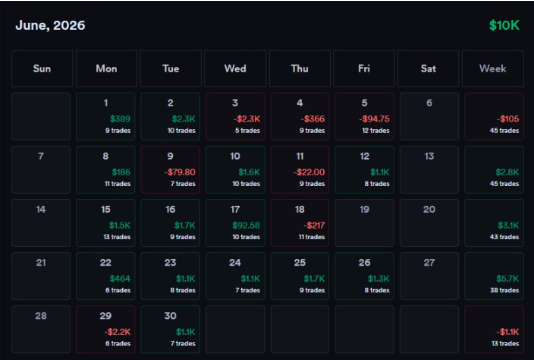Open week summary with 13 trades
Viewport: 534px width, 360px height.
(494, 329)
